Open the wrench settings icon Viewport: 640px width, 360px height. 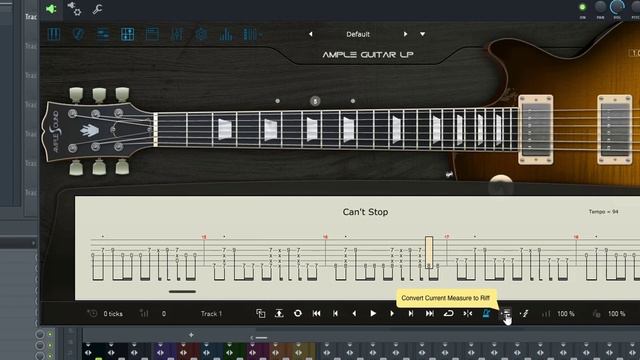[x=97, y=9]
